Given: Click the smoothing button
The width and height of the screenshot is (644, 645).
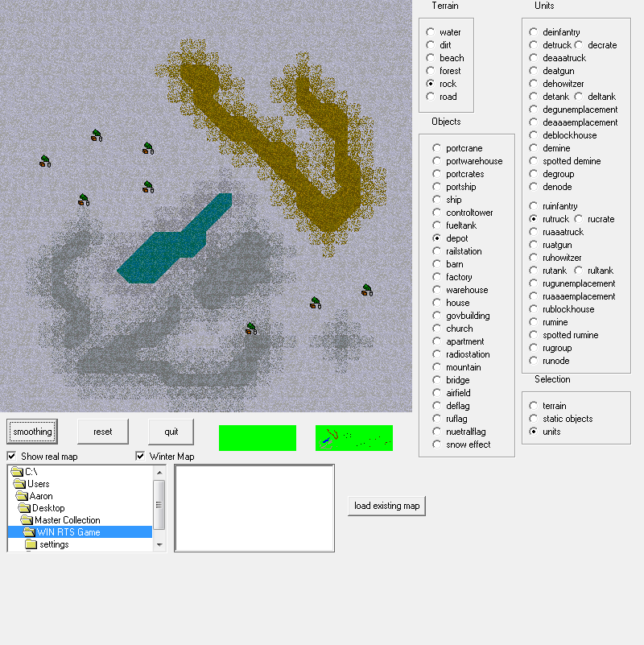Looking at the screenshot, I should (x=32, y=432).
